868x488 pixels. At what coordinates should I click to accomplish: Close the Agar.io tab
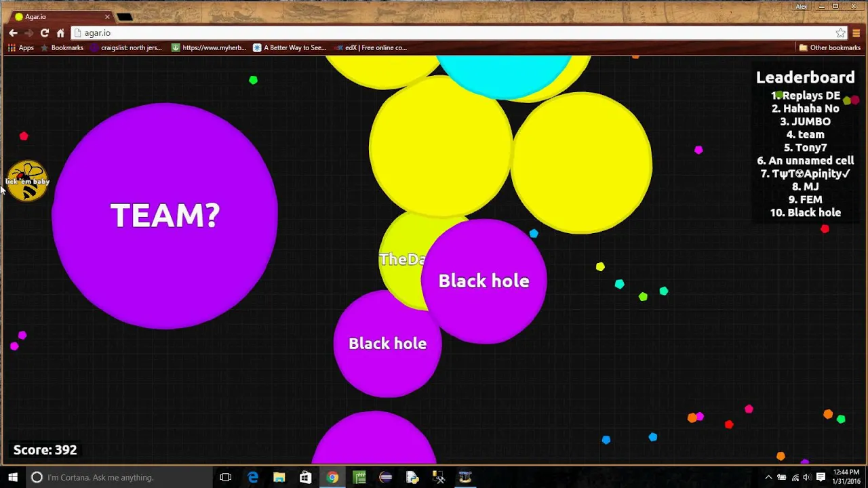pos(107,16)
